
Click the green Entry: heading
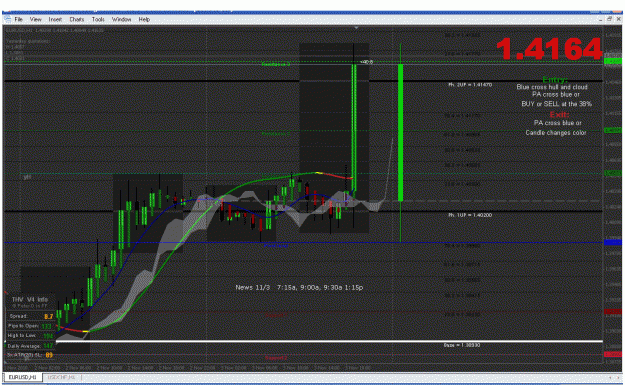[554, 80]
